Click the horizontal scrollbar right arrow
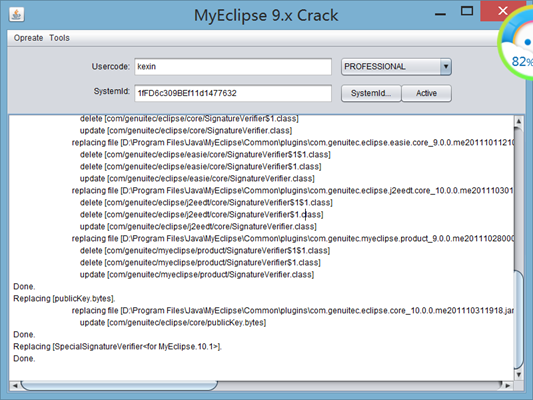Viewport: 533px width, 400px height. tap(508, 385)
